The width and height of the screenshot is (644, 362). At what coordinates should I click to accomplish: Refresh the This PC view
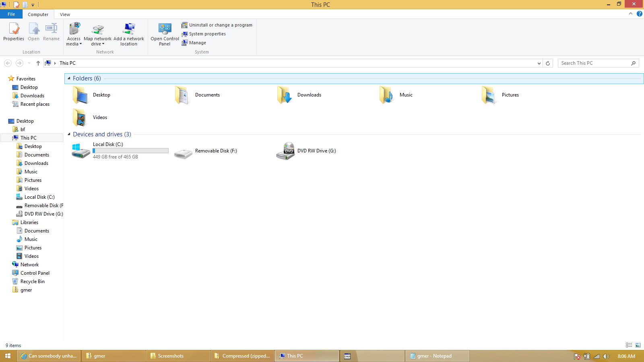coord(548,63)
